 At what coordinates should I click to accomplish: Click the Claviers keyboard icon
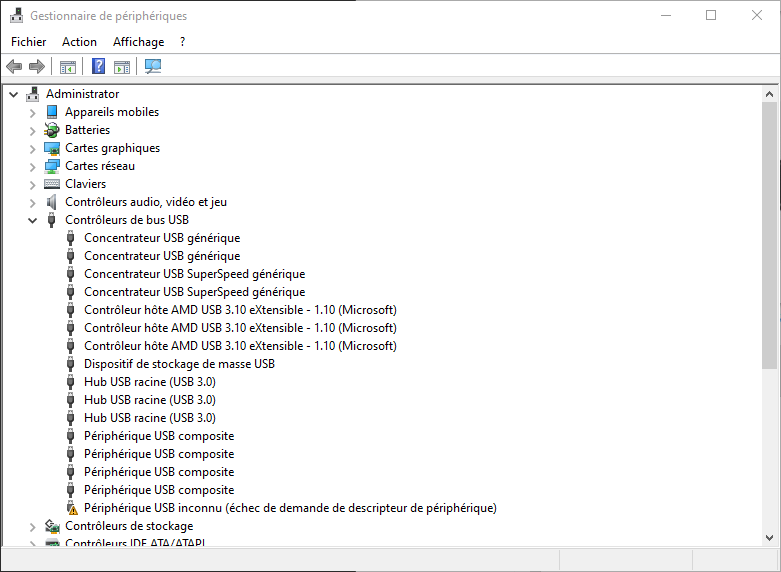pos(52,184)
